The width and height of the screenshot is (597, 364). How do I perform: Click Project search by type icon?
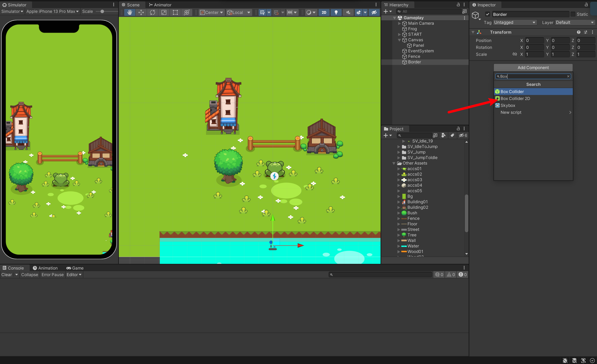click(443, 135)
